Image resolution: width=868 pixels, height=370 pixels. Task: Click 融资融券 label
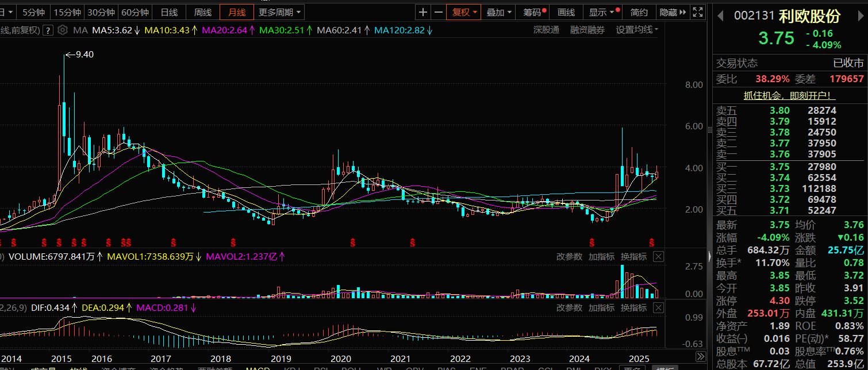pyautogui.click(x=587, y=30)
